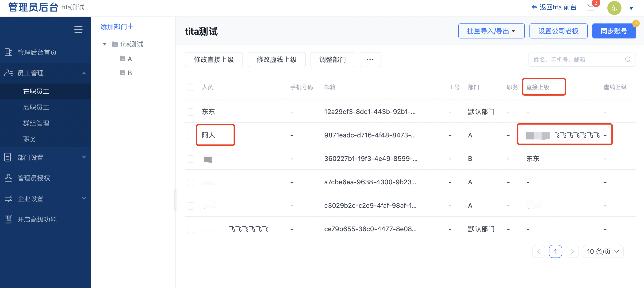Click the 员工管理 people icon

8,73
